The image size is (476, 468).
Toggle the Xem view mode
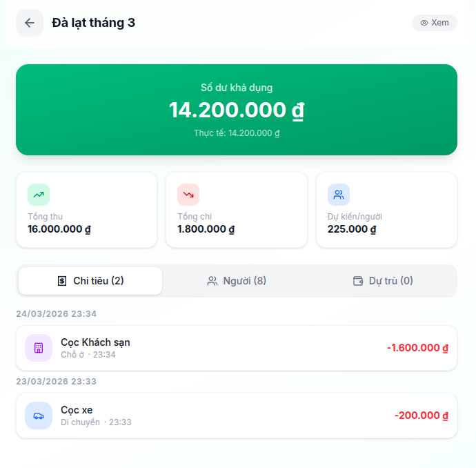coord(435,23)
